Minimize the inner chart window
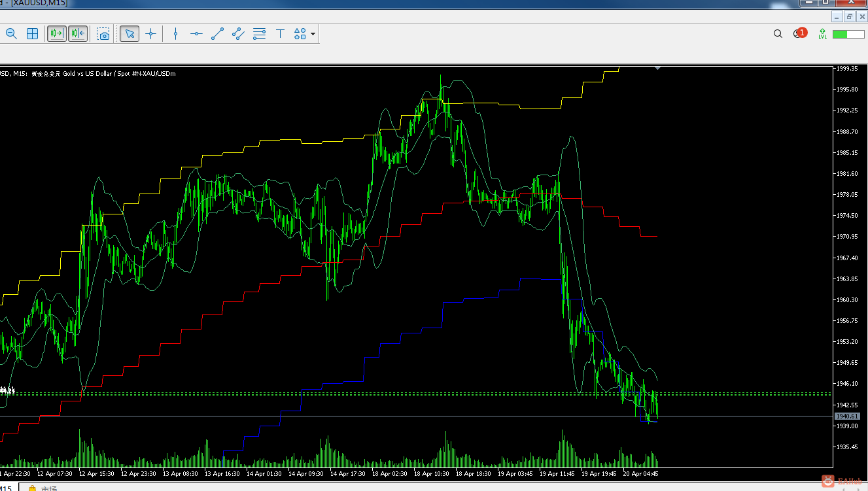Screen dimensions: 868x491 (x=837, y=16)
